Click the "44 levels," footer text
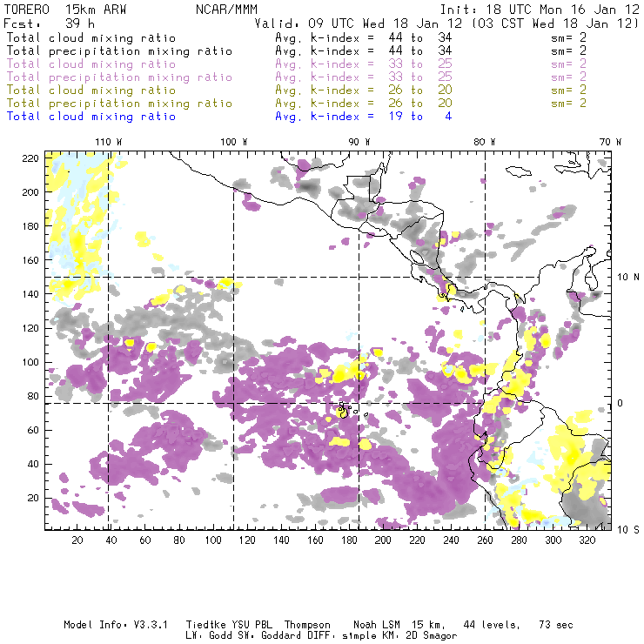The height and width of the screenshot is (644, 644). [x=492, y=625]
